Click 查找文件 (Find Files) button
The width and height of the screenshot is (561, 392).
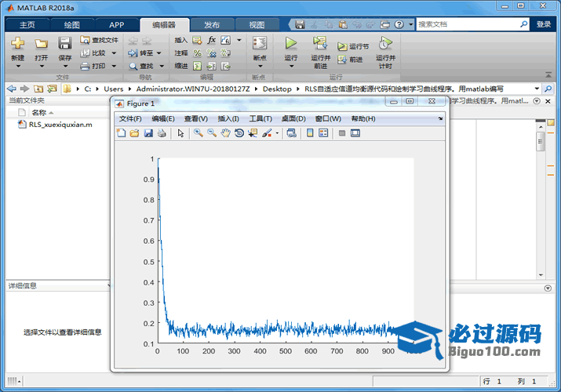point(99,40)
